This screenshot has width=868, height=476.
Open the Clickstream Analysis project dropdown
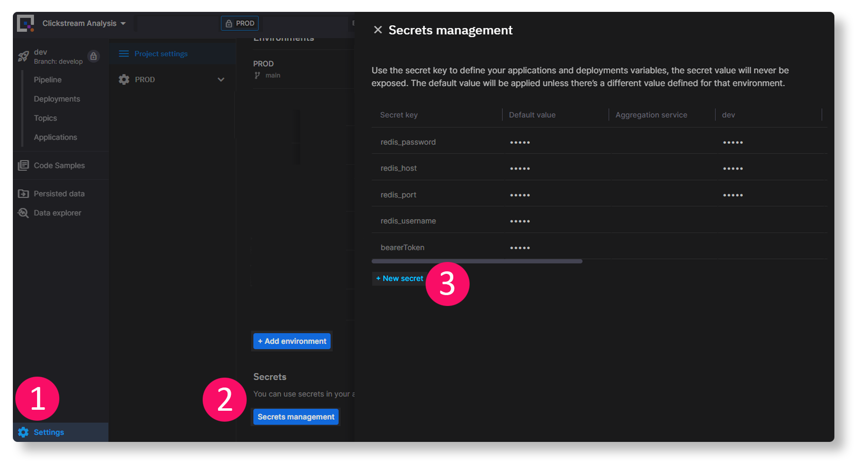(84, 23)
